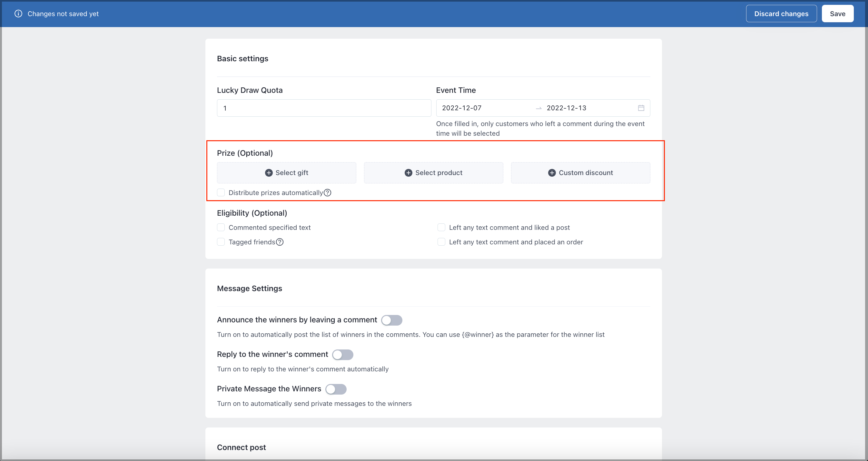Click the note Once filled in, only customers
Screen dimensions: 868x461
(x=540, y=128)
